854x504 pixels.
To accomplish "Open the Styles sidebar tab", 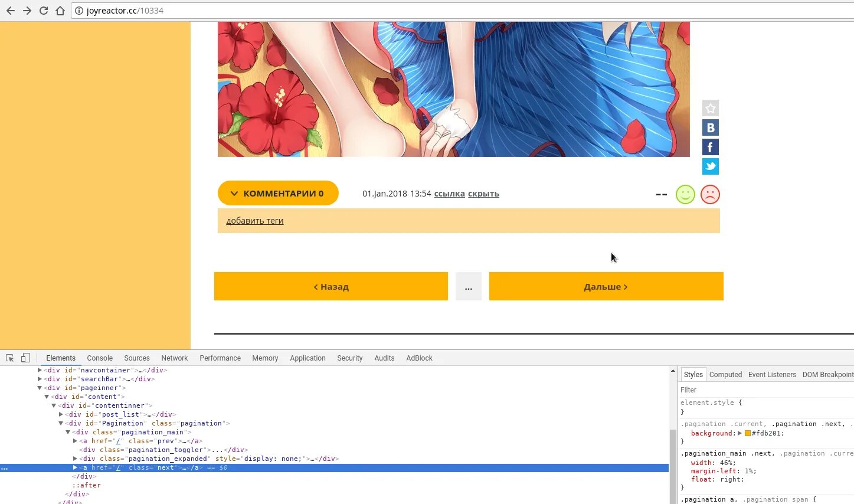I will 693,374.
